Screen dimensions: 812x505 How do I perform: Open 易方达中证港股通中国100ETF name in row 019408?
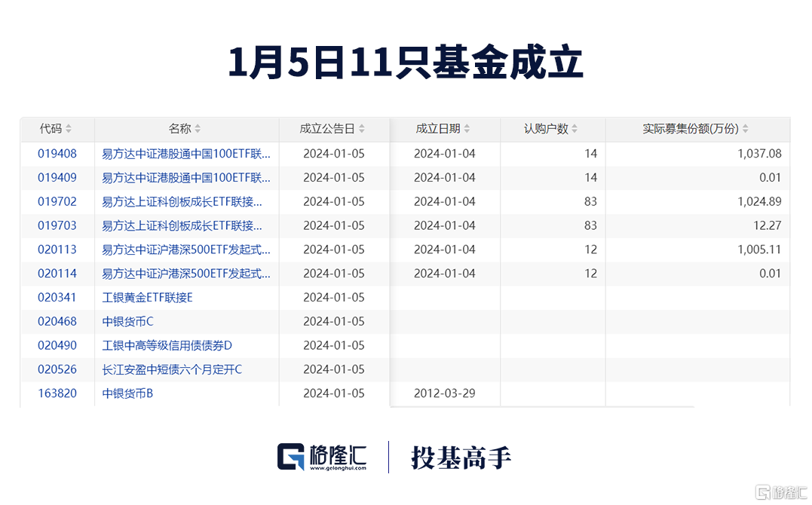(x=186, y=154)
